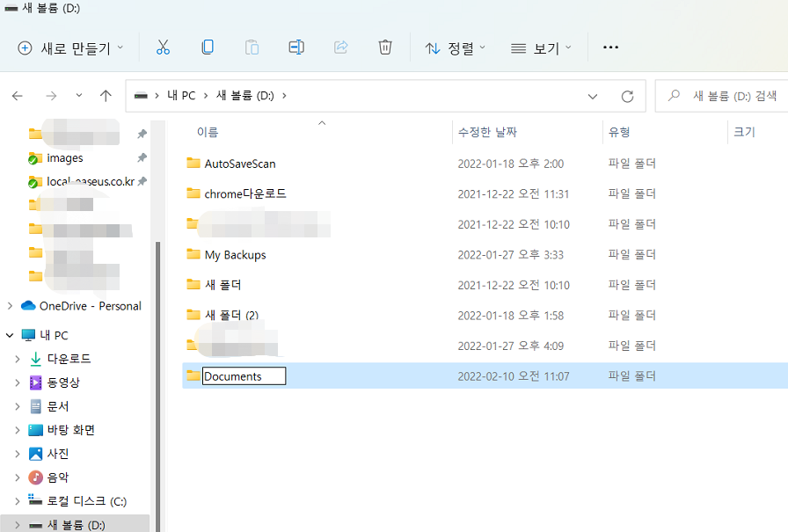The image size is (788, 532).
Task: Open the 보기 view dropdown
Action: click(542, 47)
